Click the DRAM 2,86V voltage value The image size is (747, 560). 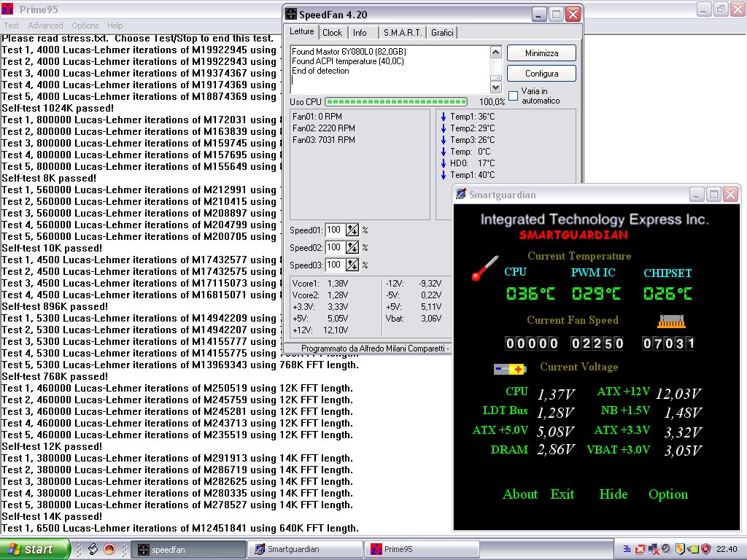tap(555, 450)
